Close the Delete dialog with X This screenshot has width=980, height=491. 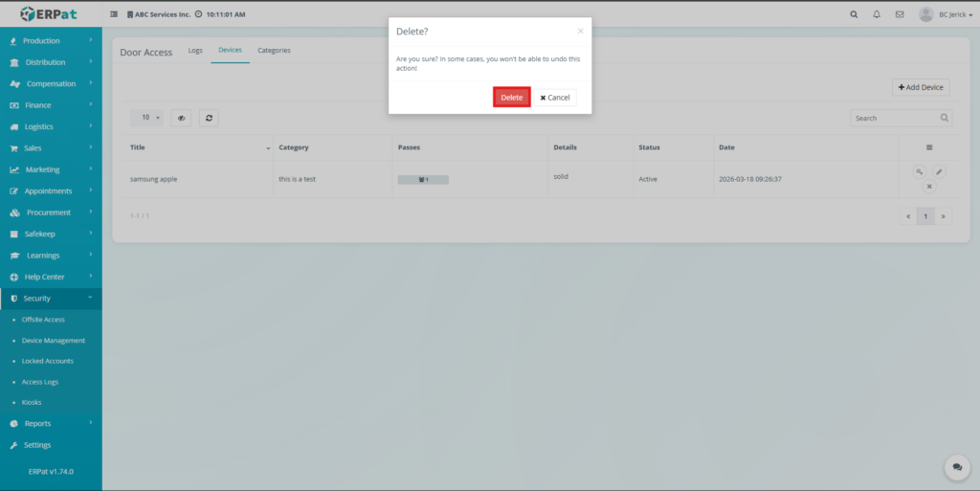580,31
